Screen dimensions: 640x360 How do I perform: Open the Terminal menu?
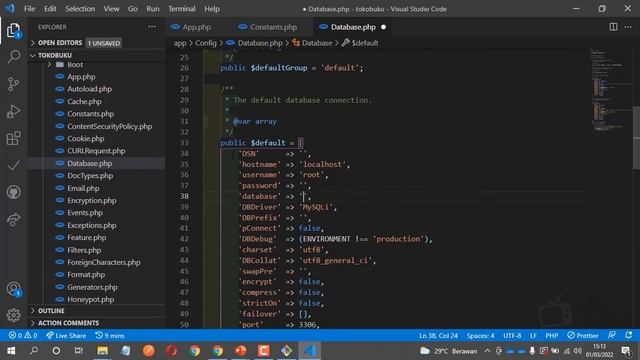(x=182, y=9)
